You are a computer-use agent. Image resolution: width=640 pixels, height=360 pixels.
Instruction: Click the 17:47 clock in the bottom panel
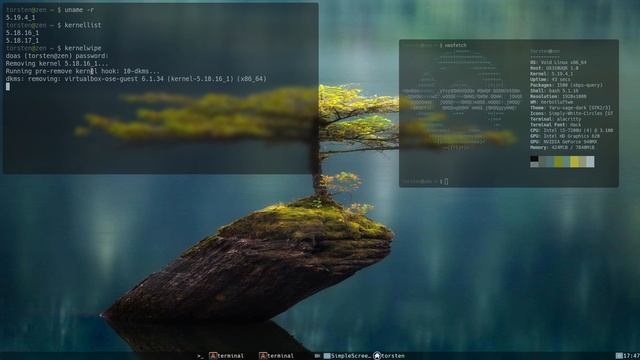[x=631, y=356]
